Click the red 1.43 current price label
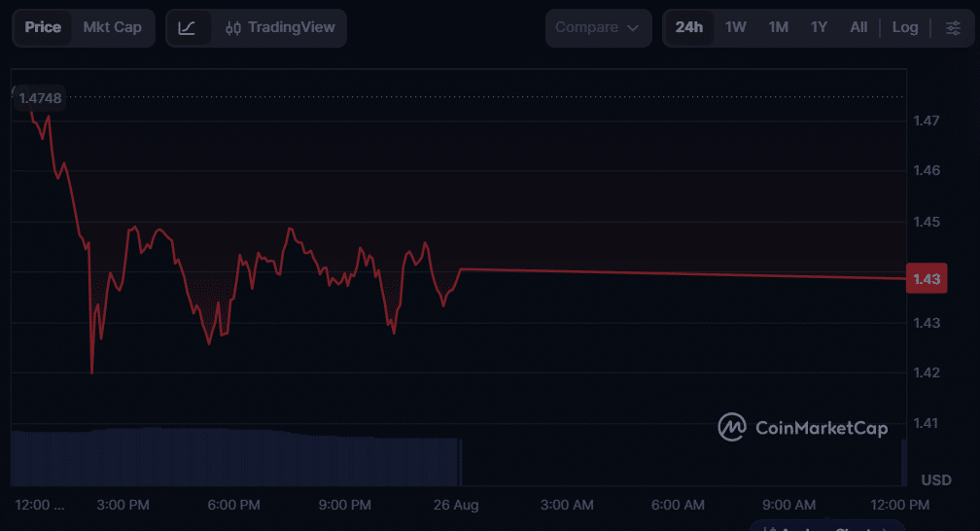Viewport: 980px width, 531px height. tap(927, 279)
